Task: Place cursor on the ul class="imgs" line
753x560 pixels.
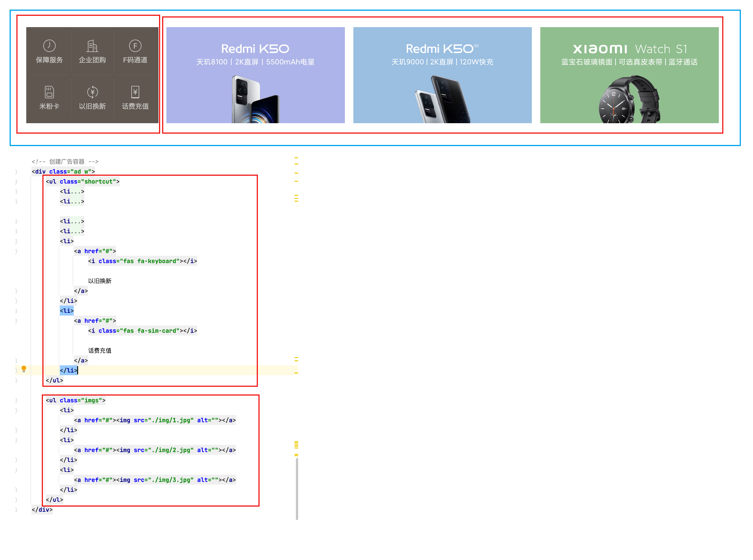Action: click(76, 401)
